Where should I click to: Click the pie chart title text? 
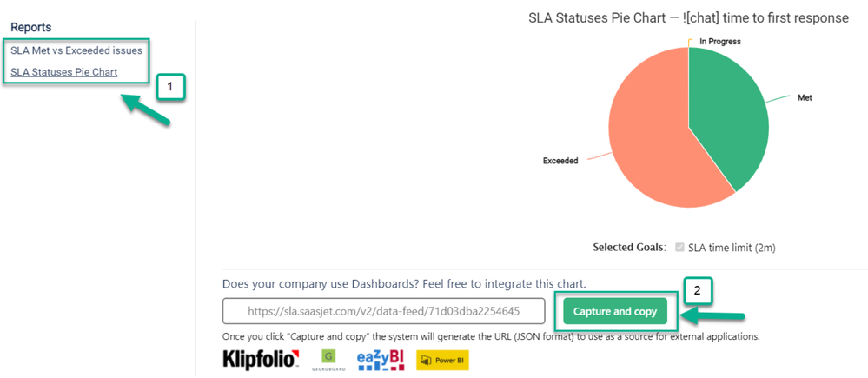[689, 18]
